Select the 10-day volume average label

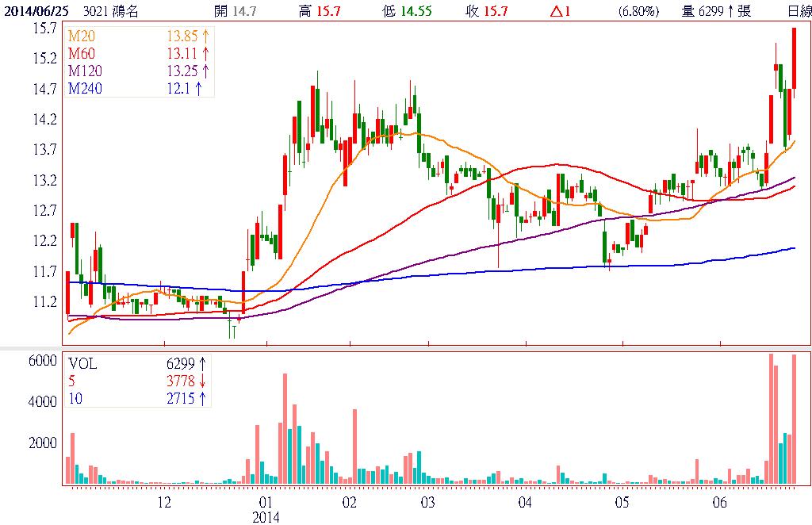click(75, 398)
